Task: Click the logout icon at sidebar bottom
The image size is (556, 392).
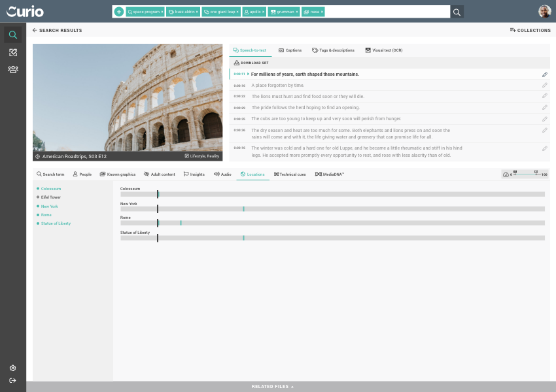Action: point(12,381)
